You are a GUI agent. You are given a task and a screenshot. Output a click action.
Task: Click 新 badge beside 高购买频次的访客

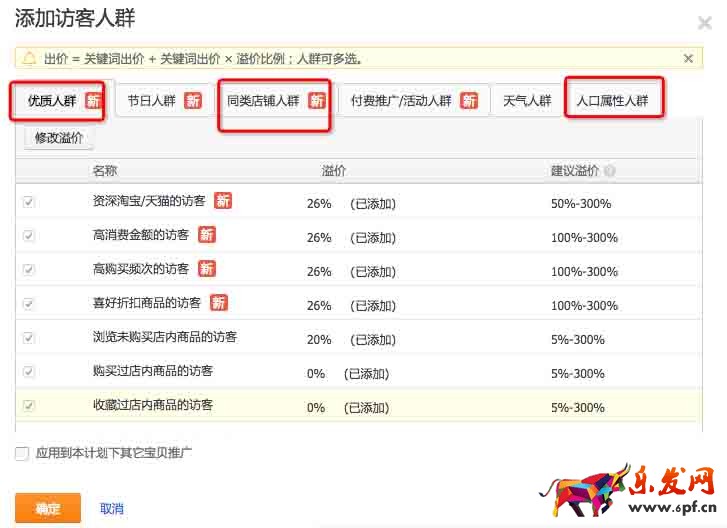[x=206, y=269]
